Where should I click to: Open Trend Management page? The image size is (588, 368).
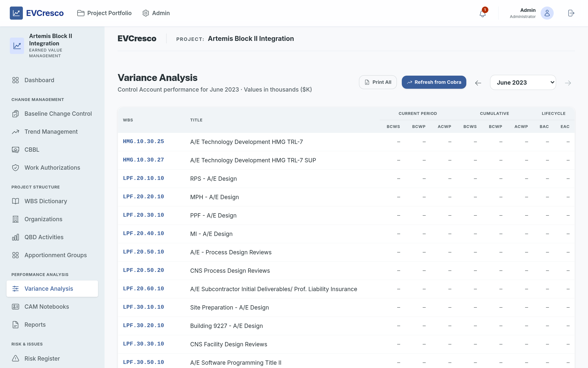[52, 132]
